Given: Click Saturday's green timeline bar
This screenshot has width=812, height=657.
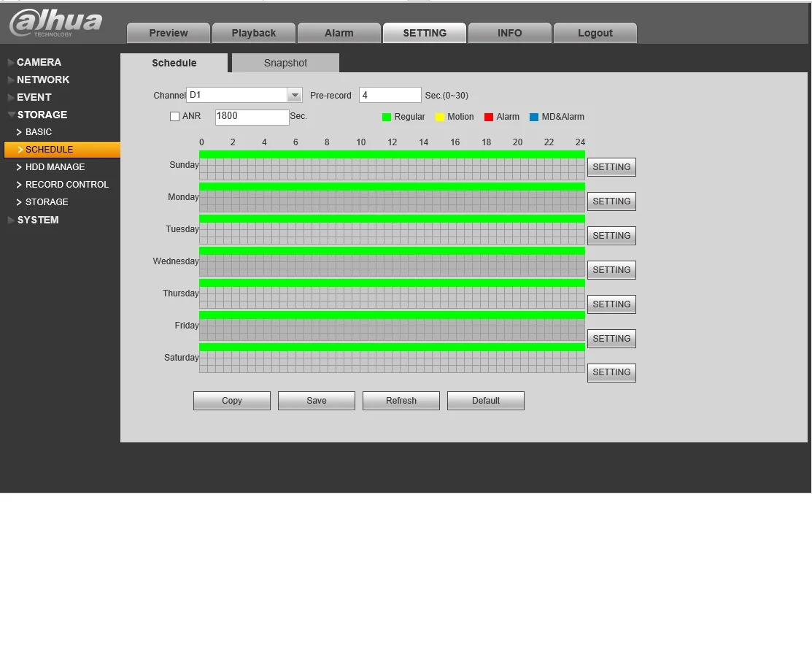Looking at the screenshot, I should pos(392,347).
